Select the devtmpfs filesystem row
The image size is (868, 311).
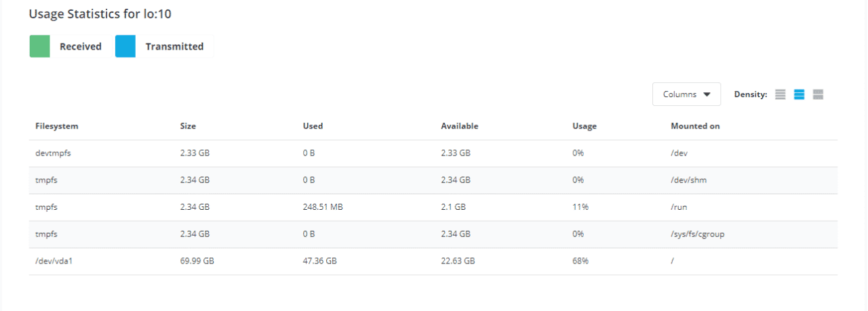tap(53, 153)
